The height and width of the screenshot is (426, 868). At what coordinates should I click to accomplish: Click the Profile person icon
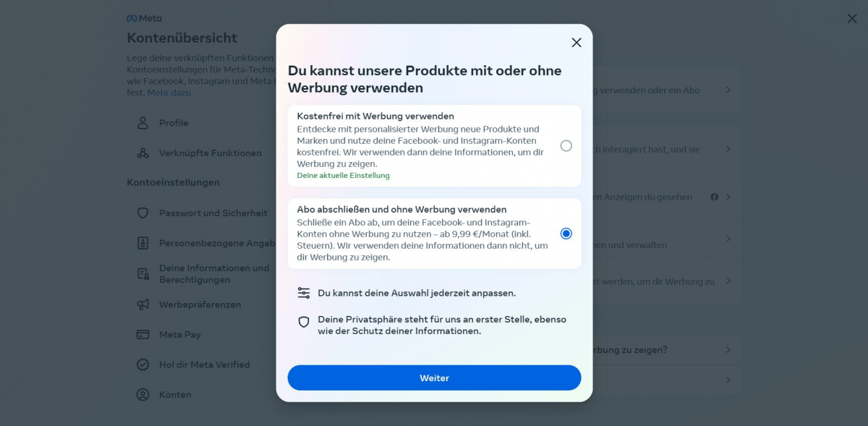pyautogui.click(x=143, y=123)
